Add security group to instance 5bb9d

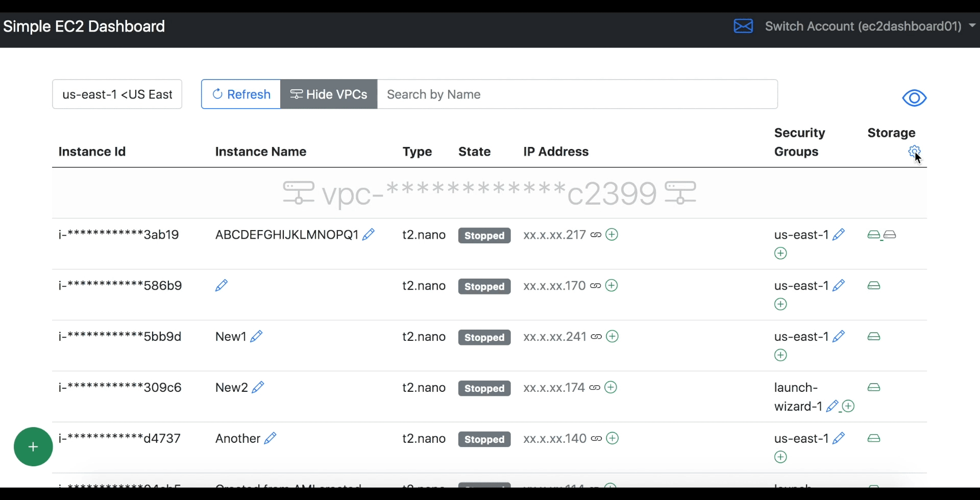[781, 355]
